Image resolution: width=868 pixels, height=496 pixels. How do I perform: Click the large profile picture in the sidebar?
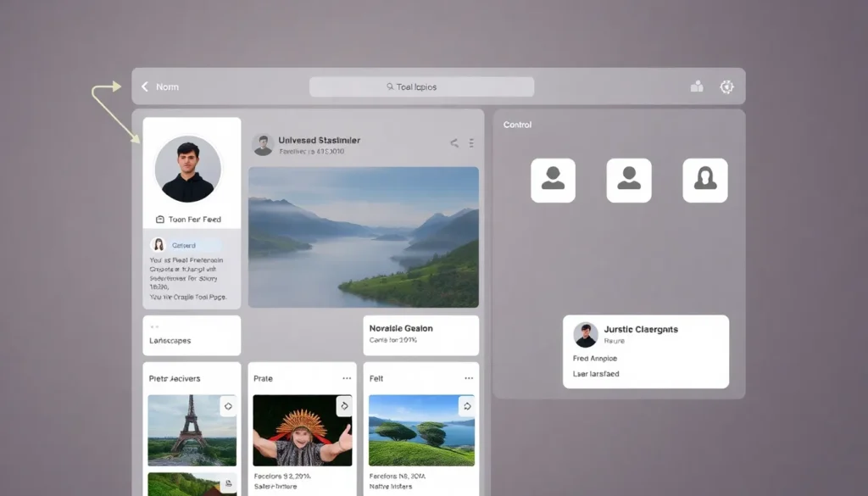(x=187, y=169)
